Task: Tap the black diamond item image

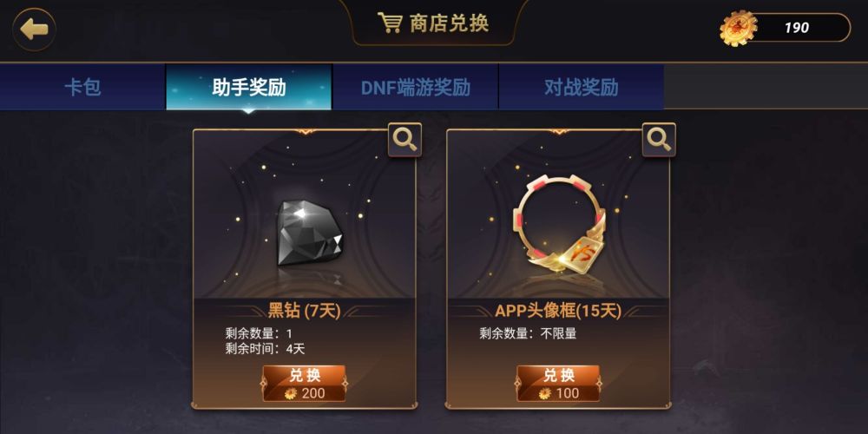Action: click(310, 233)
